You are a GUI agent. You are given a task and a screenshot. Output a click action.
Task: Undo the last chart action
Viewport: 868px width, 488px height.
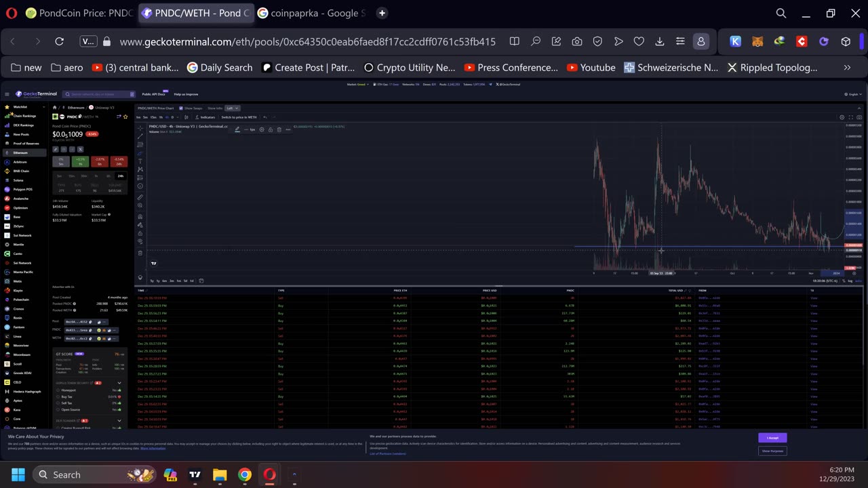(x=265, y=117)
